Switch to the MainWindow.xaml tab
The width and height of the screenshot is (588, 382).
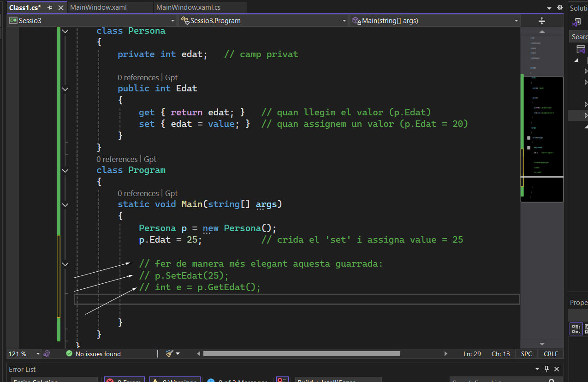pos(98,8)
